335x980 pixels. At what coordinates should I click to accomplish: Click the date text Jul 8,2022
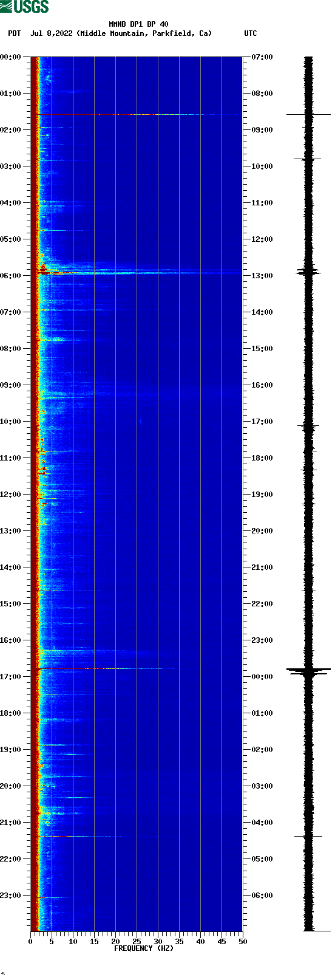pos(51,33)
